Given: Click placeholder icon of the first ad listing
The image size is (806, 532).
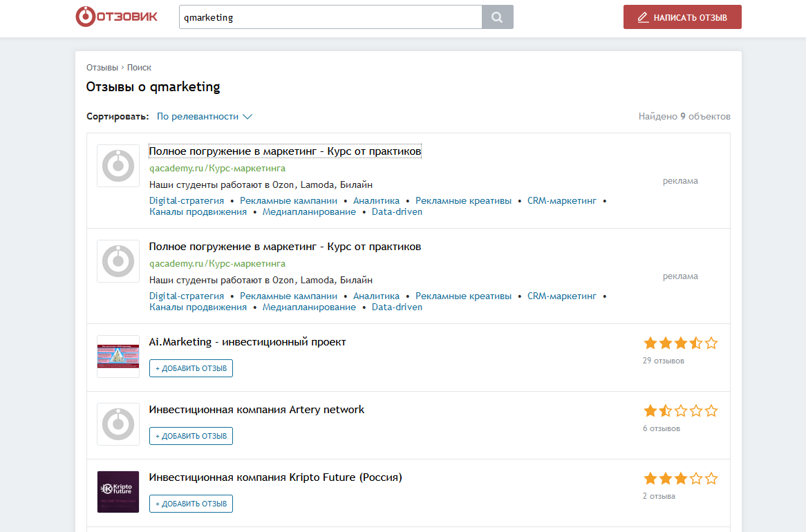Looking at the screenshot, I should coord(118,166).
